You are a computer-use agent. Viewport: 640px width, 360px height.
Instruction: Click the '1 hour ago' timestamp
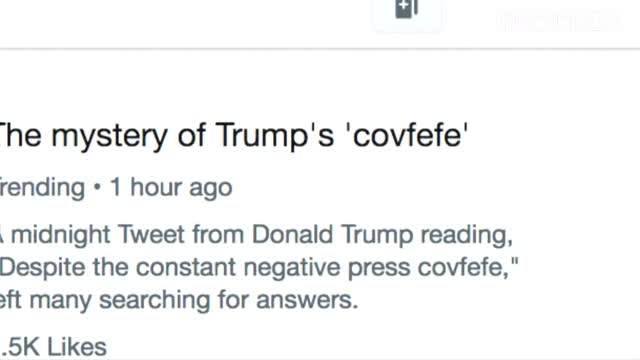click(171, 188)
